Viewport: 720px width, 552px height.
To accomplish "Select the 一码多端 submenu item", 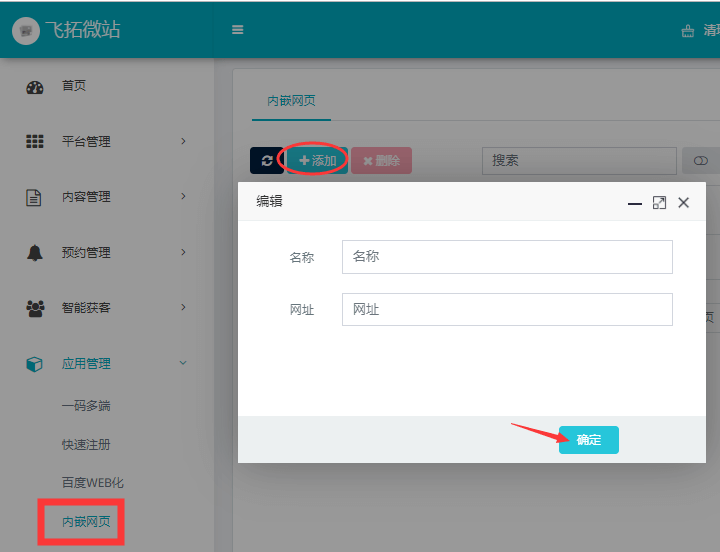I will tap(86, 406).
